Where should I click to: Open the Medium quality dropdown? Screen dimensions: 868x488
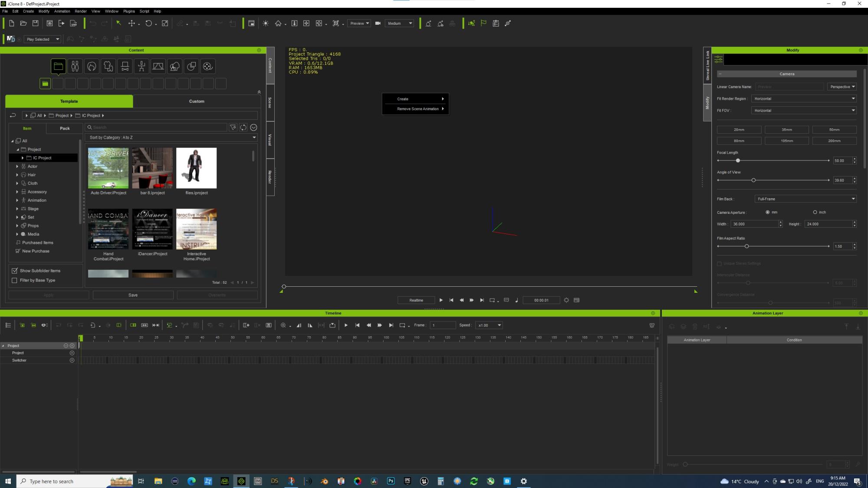point(399,23)
